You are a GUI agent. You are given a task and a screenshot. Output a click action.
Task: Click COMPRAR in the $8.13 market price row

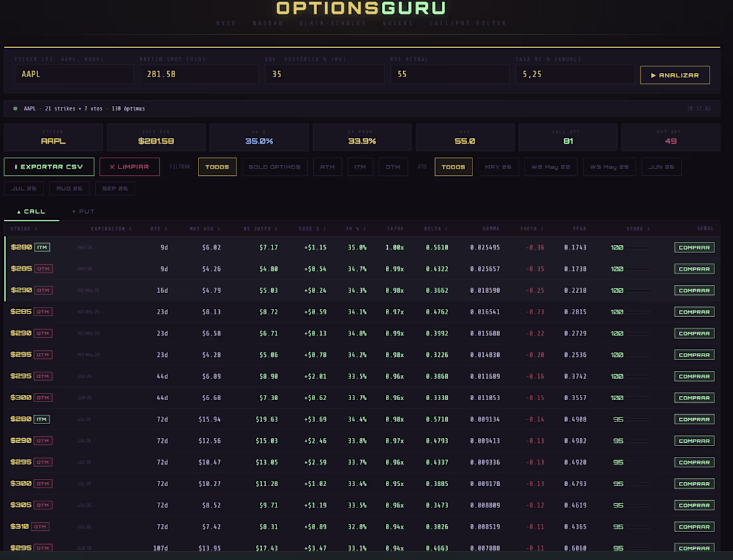click(x=694, y=312)
